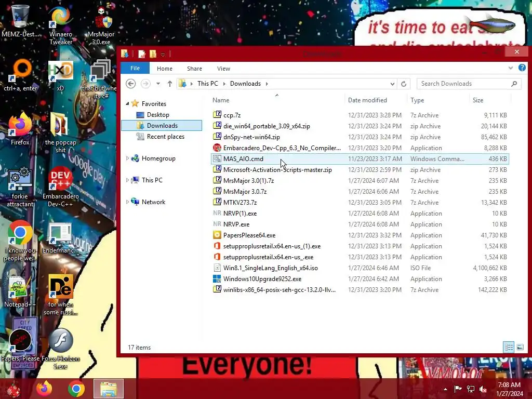
Task: Open Action Center flag tray icon
Action: point(458,389)
